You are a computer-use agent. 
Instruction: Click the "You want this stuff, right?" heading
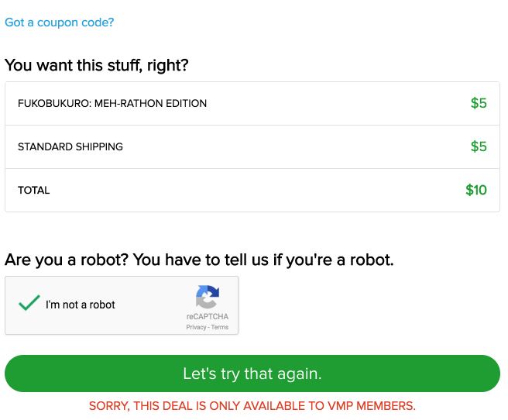point(97,65)
